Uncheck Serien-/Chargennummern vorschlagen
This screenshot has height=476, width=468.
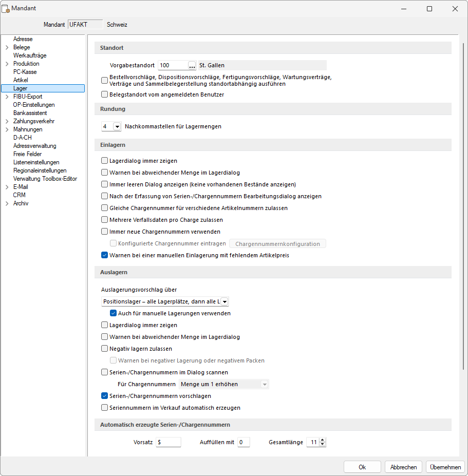(x=104, y=396)
